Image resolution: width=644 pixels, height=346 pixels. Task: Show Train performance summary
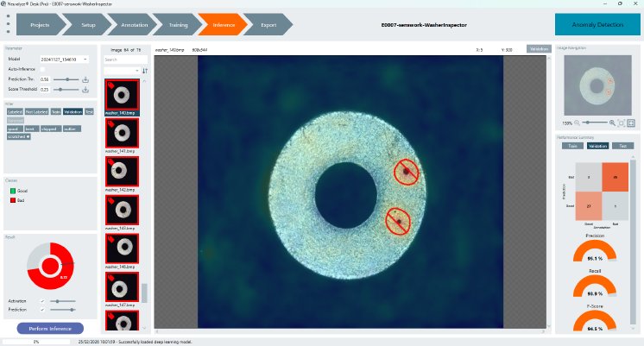(x=572, y=146)
